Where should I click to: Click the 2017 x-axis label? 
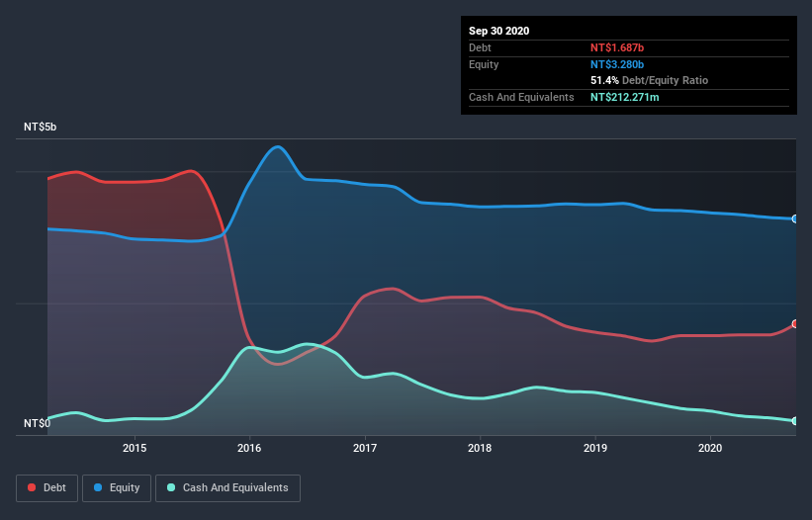(365, 448)
